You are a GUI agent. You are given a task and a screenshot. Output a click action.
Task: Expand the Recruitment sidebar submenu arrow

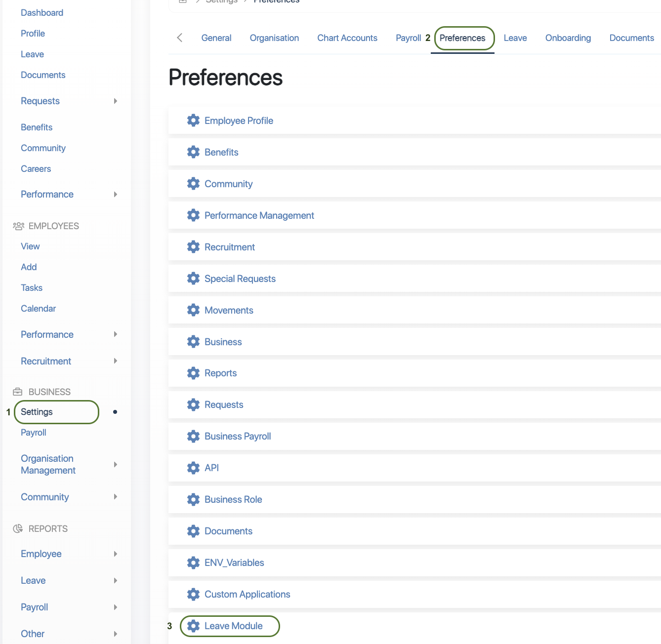point(115,361)
